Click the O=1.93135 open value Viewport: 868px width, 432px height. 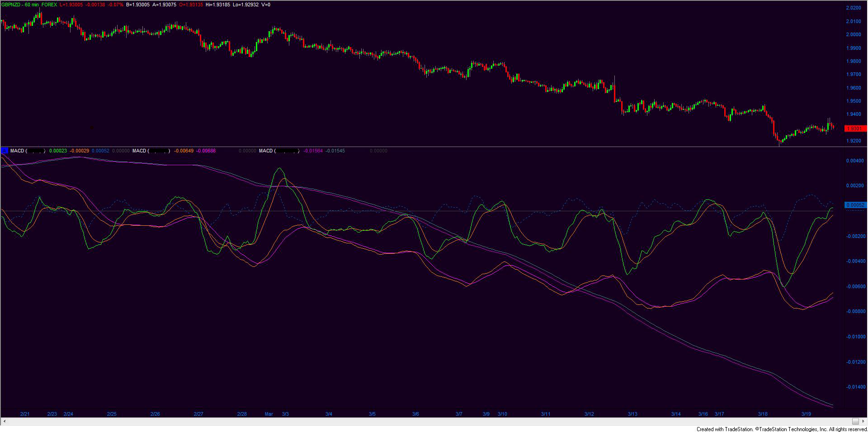click(x=191, y=5)
